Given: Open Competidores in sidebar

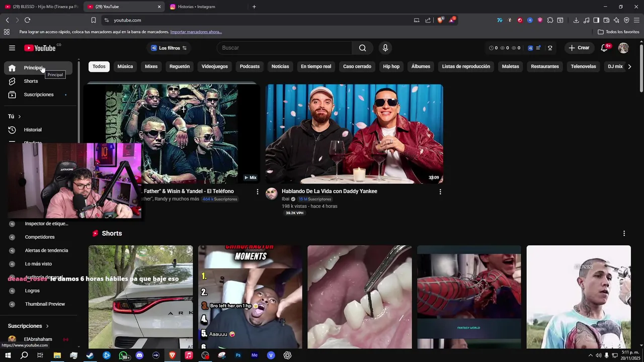Looking at the screenshot, I should 40,237.
